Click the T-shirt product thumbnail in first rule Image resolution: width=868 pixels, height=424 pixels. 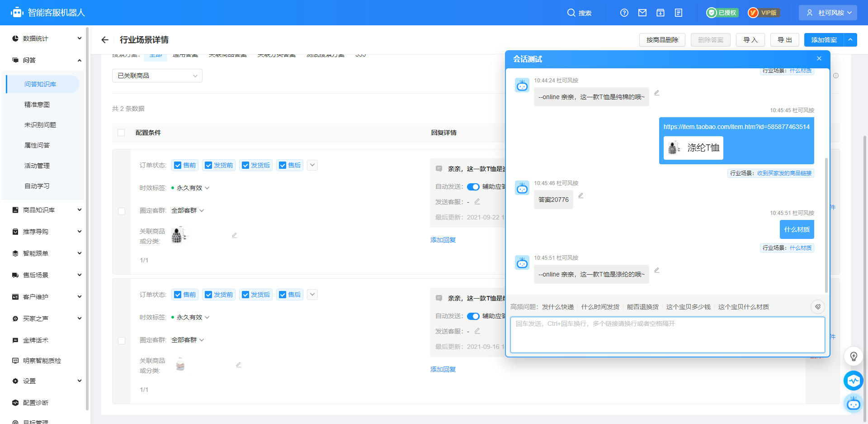click(x=179, y=235)
